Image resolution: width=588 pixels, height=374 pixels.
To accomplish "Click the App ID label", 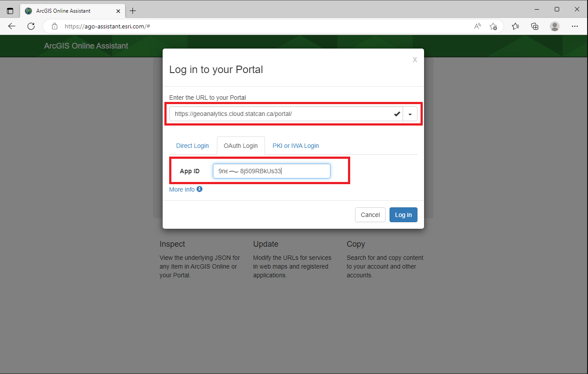I will click(x=190, y=171).
